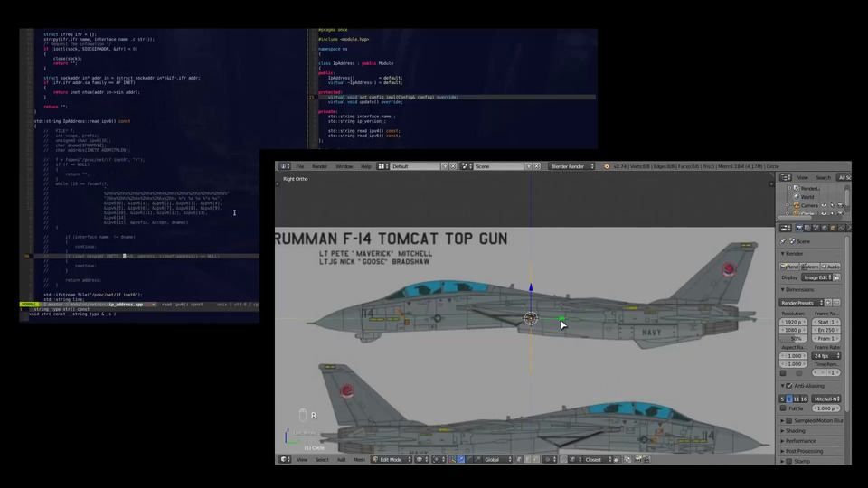The height and width of the screenshot is (488, 868).
Task: Open the Edit Mode dropdown
Action: pyautogui.click(x=391, y=459)
